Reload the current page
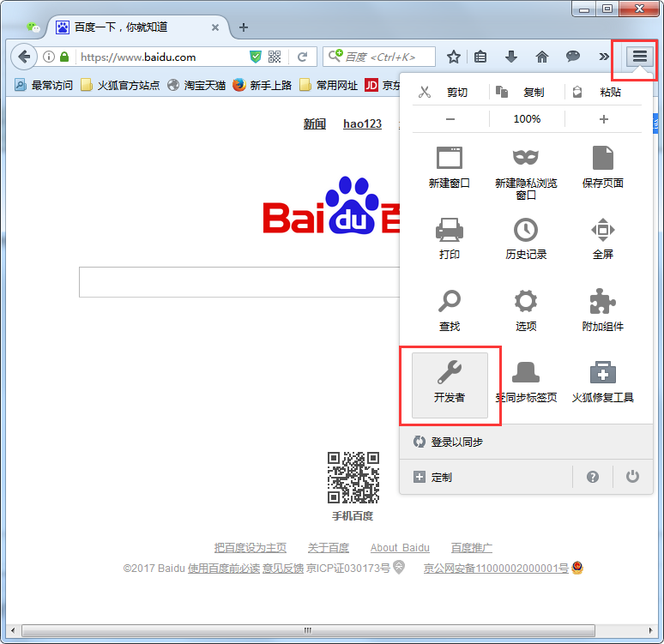 [x=302, y=57]
